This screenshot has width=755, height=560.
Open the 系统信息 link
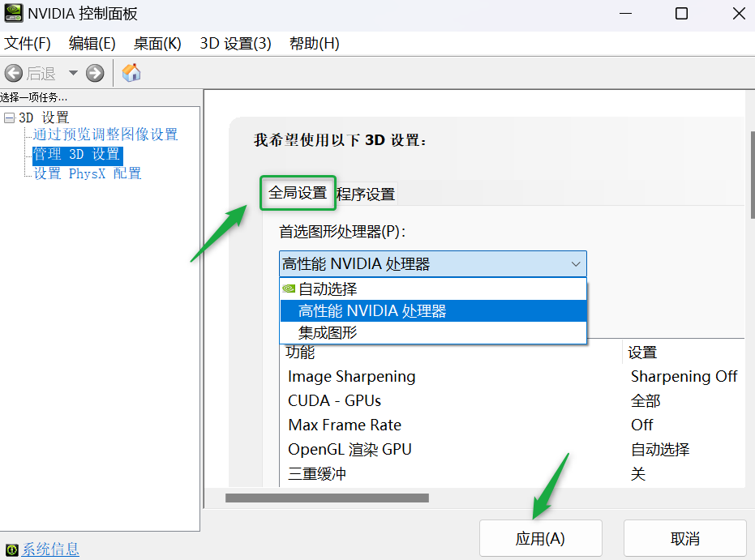pos(50,549)
